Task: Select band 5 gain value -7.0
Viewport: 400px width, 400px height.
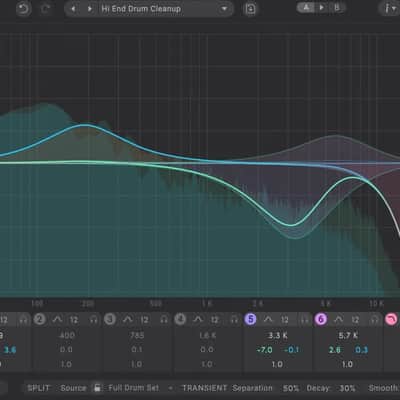Action: tap(264, 350)
